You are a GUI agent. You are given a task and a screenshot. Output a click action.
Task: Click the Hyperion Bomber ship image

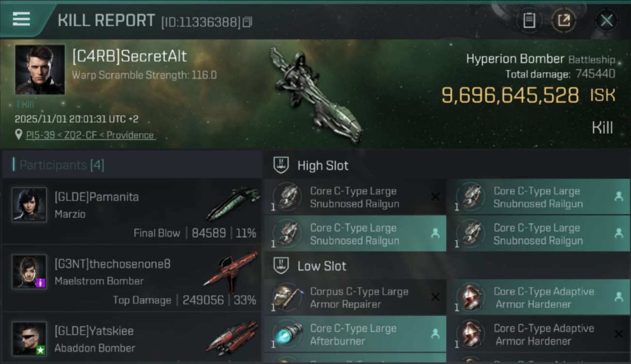point(316,95)
